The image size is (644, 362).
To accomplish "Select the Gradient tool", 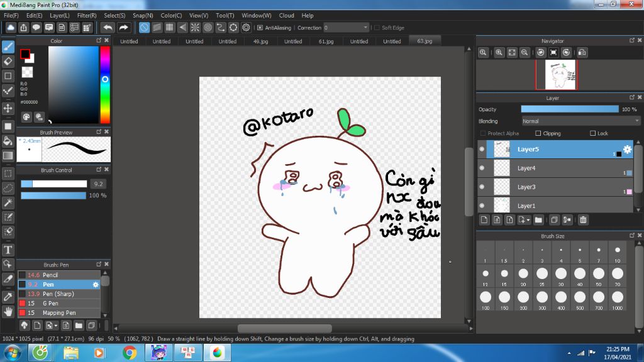I will pos(8,156).
